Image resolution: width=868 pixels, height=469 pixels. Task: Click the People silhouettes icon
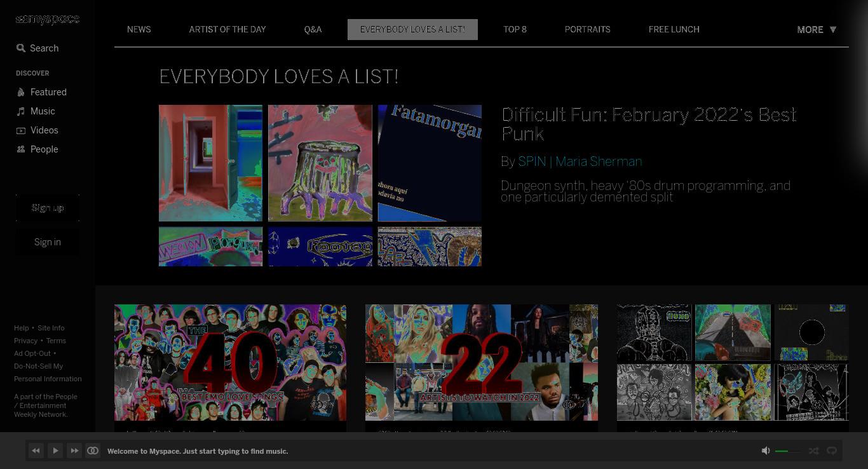point(21,149)
